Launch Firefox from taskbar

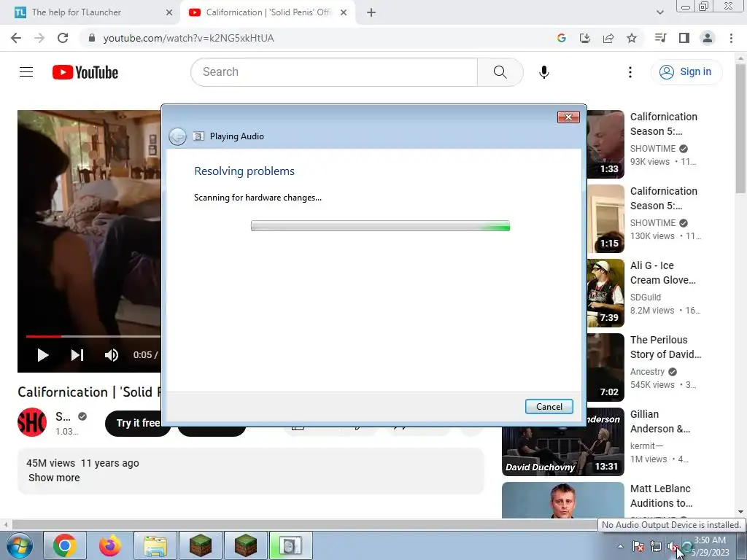pyautogui.click(x=109, y=545)
